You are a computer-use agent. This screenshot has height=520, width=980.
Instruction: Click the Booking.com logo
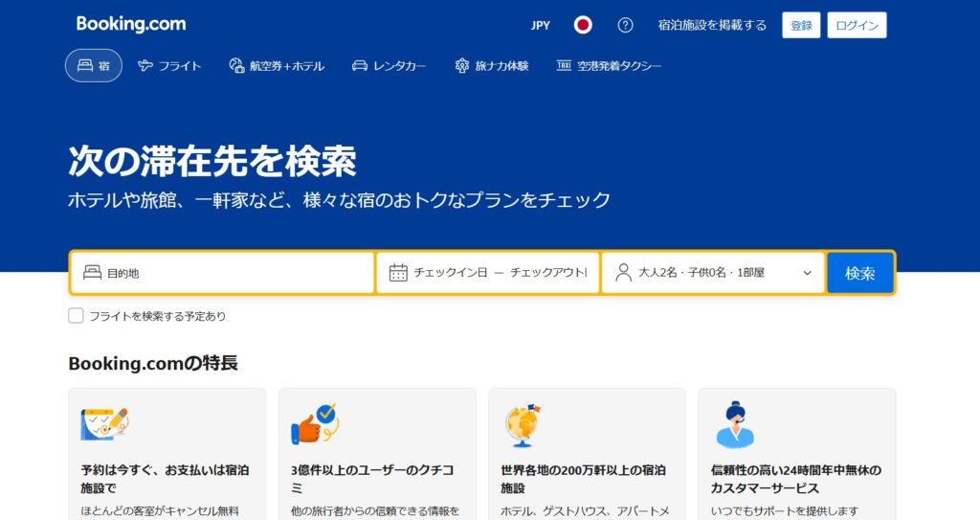pos(130,24)
